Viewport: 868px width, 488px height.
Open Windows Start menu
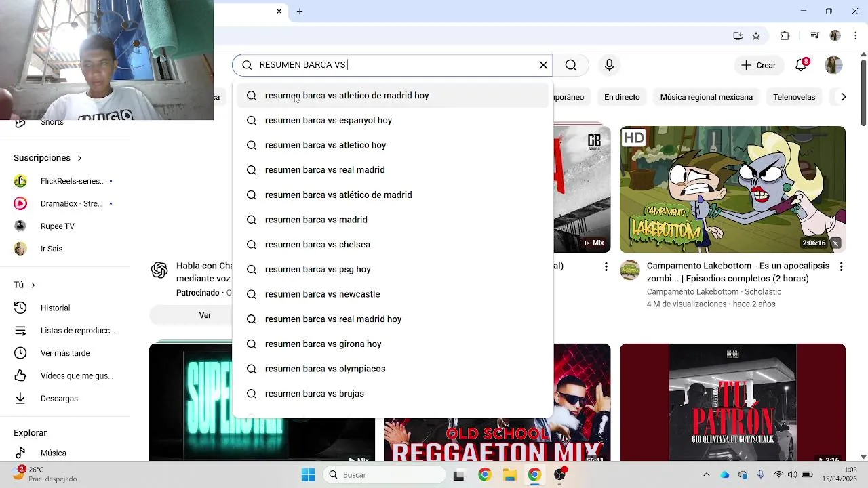coord(308,475)
